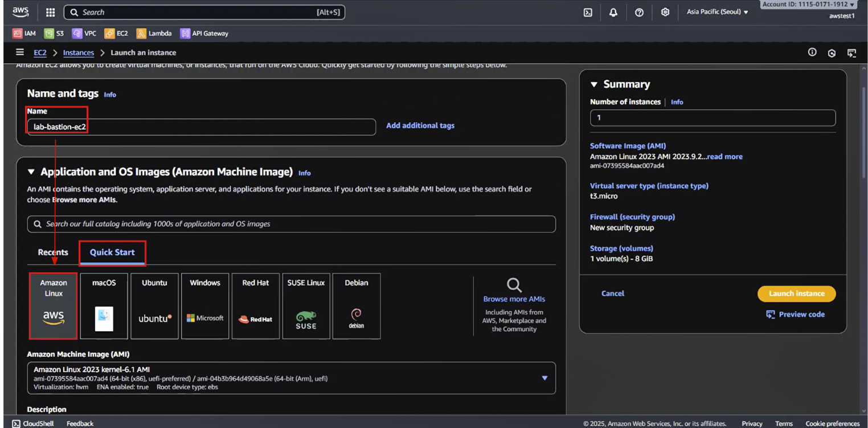Click the hexagon settings icon beside info
Screen dimensions: 868x428
[832, 53]
